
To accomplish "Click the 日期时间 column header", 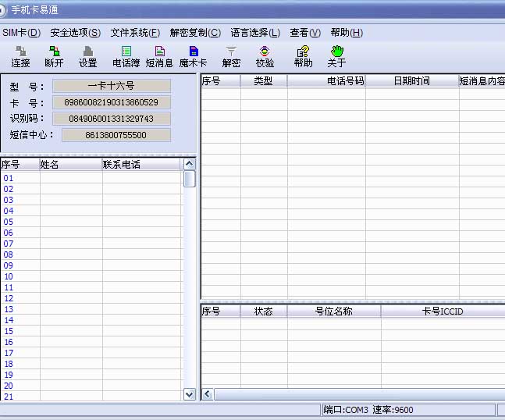I will click(x=412, y=80).
